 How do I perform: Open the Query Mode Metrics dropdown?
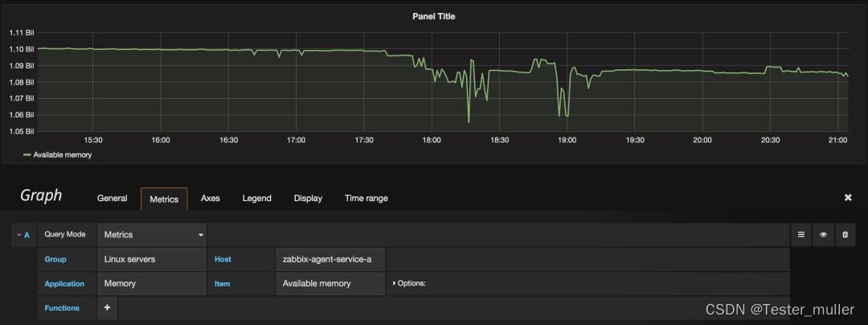(152, 235)
